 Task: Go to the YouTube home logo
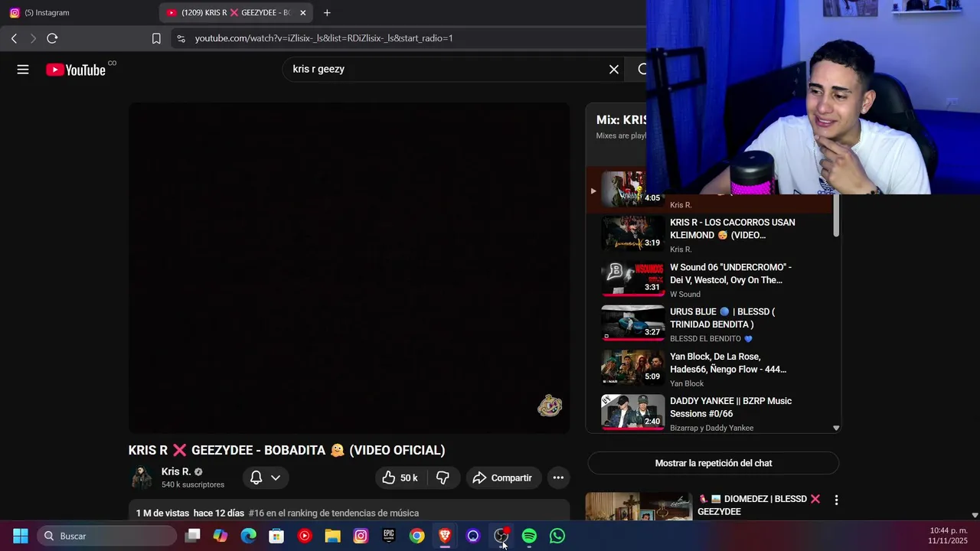click(x=76, y=70)
